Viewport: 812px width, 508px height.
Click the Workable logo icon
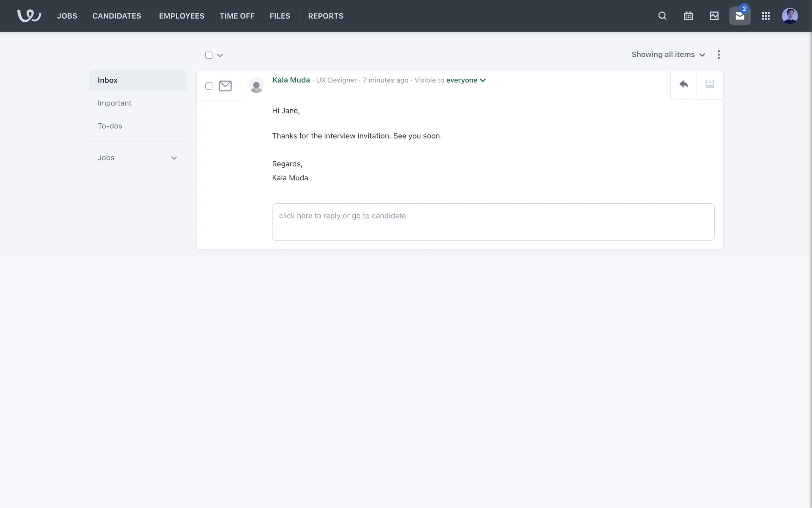pyautogui.click(x=29, y=16)
